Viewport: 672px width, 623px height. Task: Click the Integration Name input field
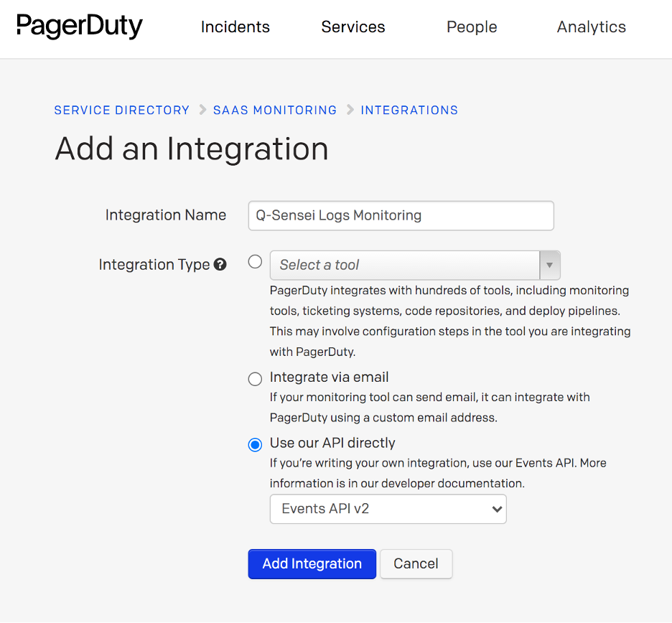[x=401, y=215]
